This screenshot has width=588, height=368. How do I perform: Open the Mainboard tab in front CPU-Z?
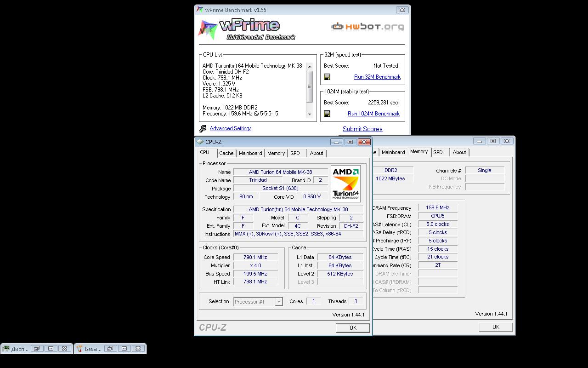(250, 153)
